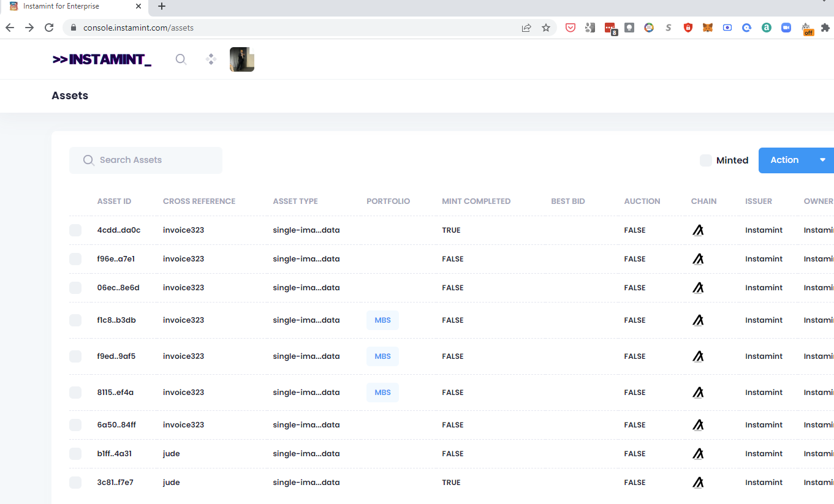
Task: Go back with browser back arrow
Action: (x=10, y=28)
